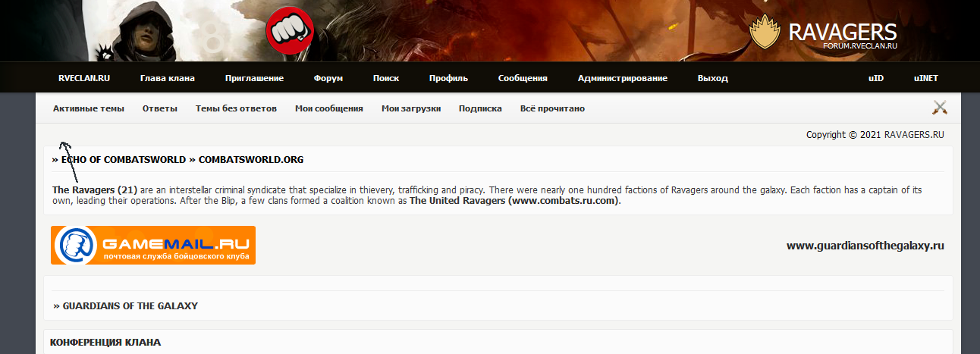
Task: Open www.guardiansofthegalaxy.ru link
Action: click(x=865, y=246)
